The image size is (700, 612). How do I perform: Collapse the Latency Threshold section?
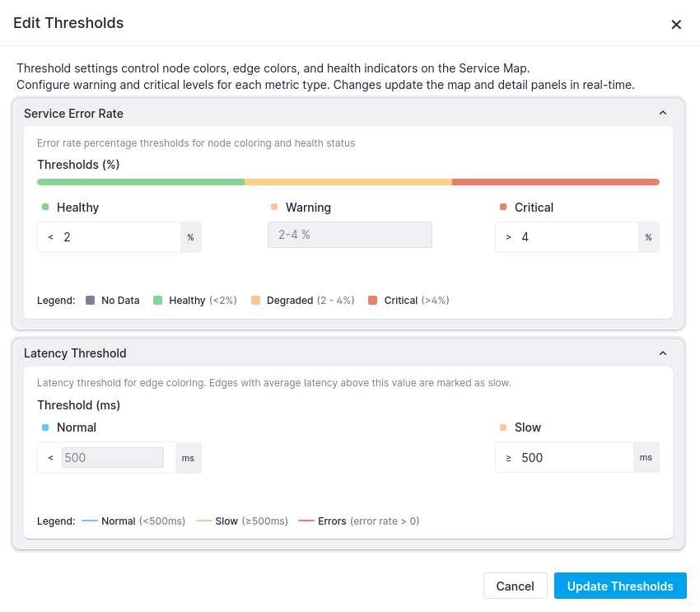click(x=663, y=353)
